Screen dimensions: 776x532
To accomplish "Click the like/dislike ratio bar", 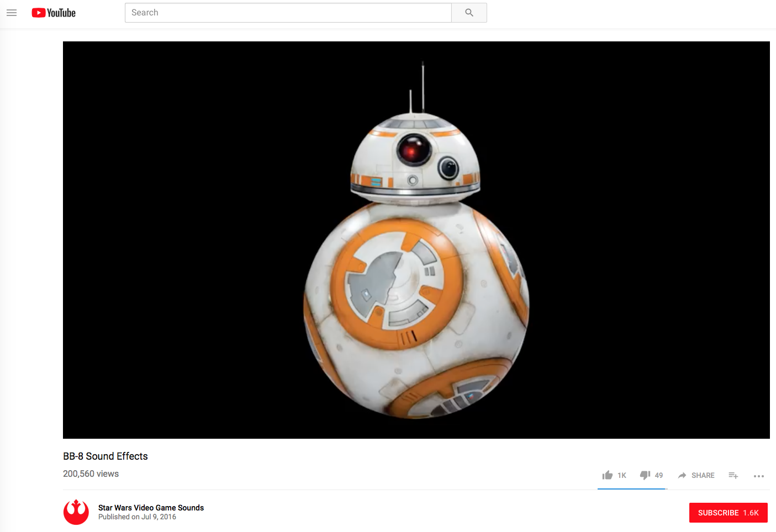I will click(x=632, y=489).
